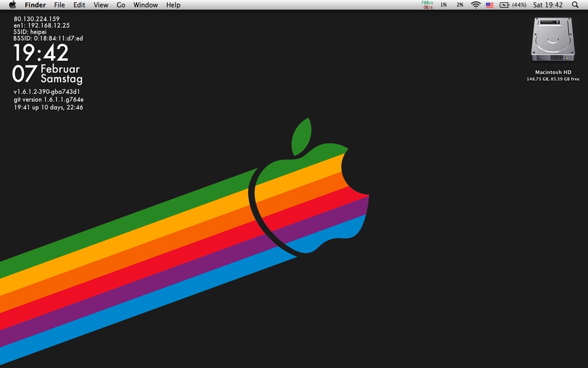Open the Finder application menu

pos(35,5)
